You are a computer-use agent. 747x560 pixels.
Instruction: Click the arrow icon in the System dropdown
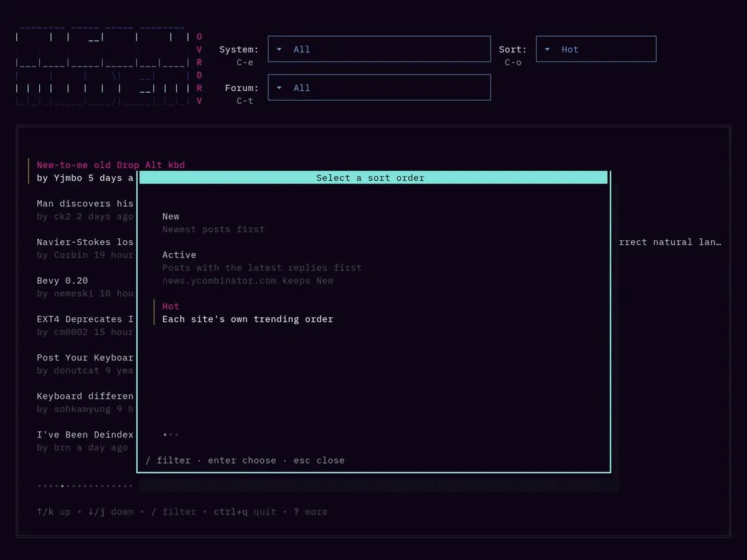(x=279, y=49)
